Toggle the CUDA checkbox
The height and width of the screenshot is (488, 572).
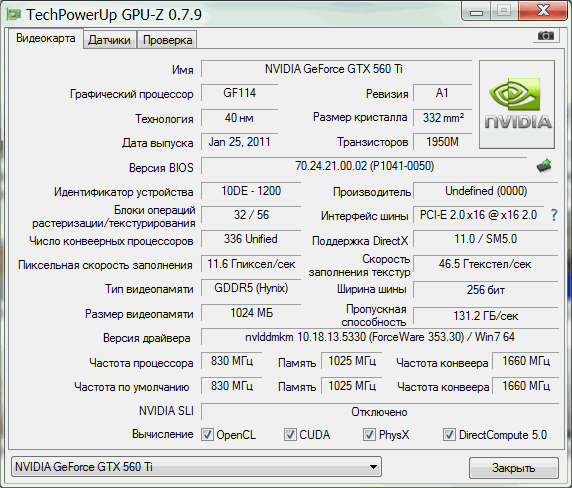coord(290,434)
